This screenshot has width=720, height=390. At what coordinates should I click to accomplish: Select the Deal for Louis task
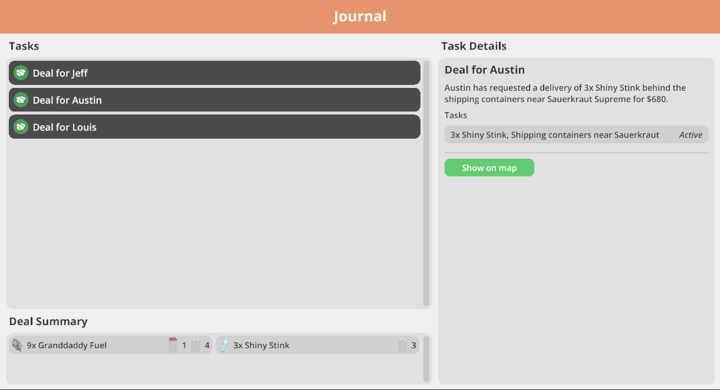[214, 127]
